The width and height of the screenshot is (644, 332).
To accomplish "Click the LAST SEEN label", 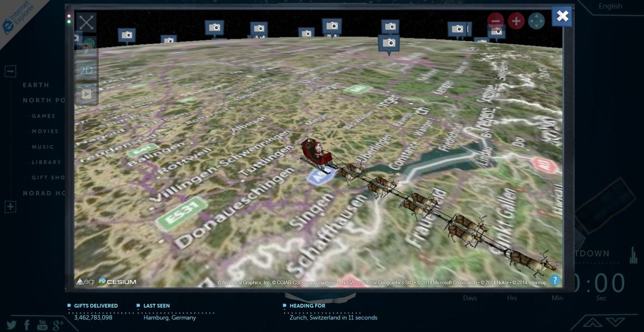I will pos(156,306).
